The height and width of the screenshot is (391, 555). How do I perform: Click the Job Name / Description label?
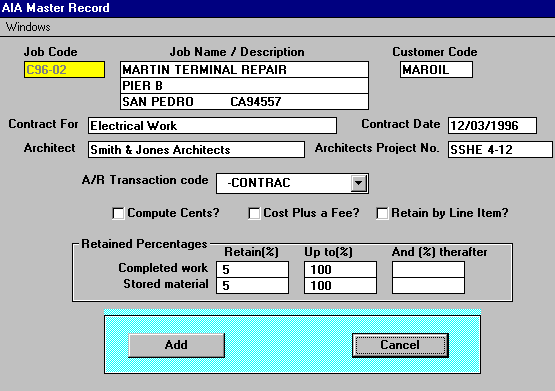(x=237, y=52)
